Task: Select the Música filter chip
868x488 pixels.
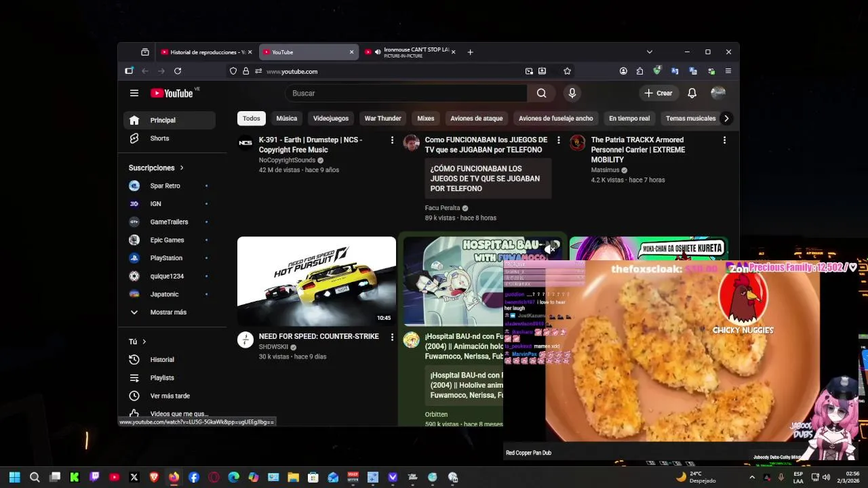Action: click(287, 119)
